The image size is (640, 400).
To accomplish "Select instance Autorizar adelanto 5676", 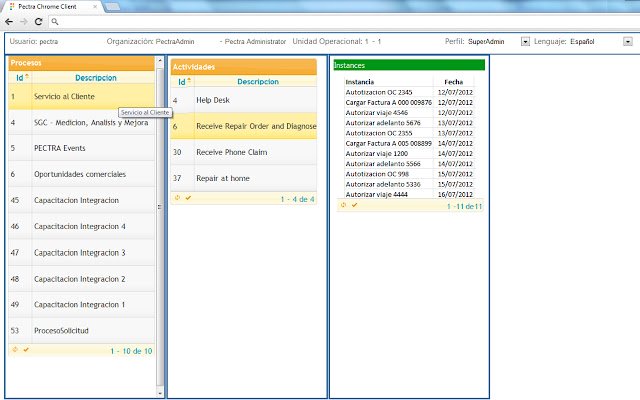I will tap(409, 123).
